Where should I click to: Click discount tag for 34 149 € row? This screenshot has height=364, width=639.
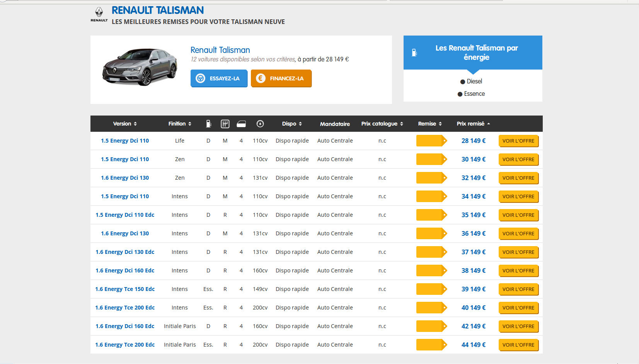[x=432, y=196]
